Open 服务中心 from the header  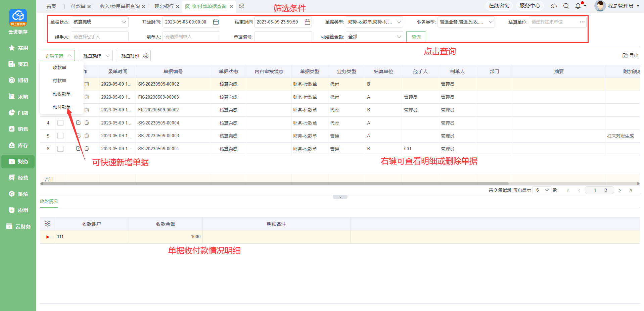tap(530, 6)
